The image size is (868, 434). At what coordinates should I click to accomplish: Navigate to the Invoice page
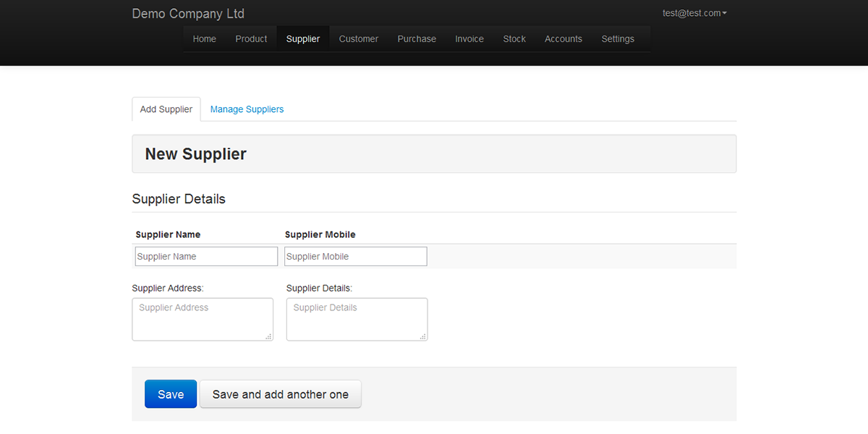pyautogui.click(x=469, y=38)
